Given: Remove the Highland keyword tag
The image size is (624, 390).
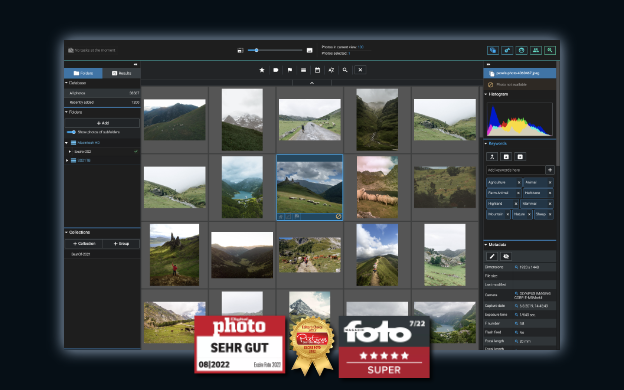Looking at the screenshot, I should click(516, 204).
